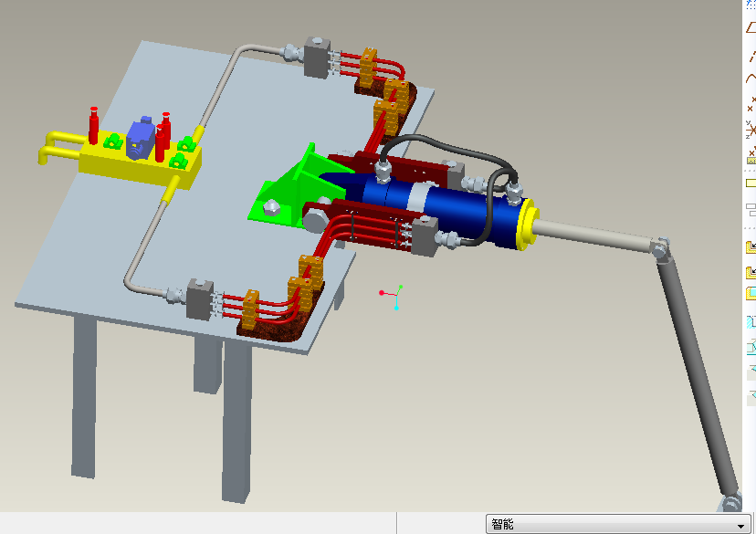This screenshot has height=534, width=756.
Task: Select the green mounting bracket
Action: coord(289,193)
